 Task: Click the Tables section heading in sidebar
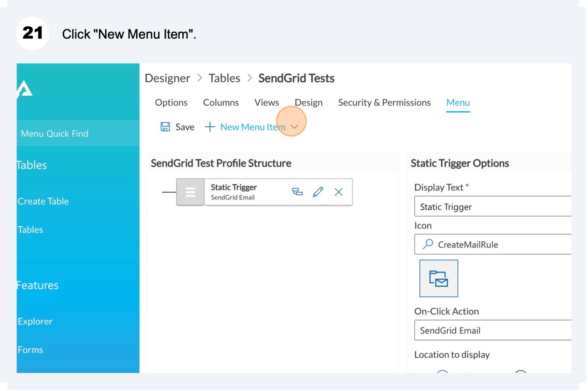pyautogui.click(x=32, y=165)
